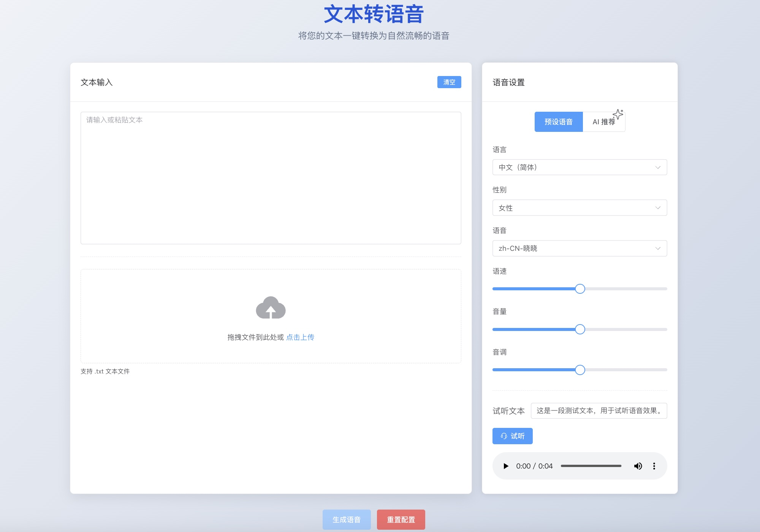This screenshot has height=532, width=760.
Task: Click the 音量 volume slider handle
Action: click(x=580, y=329)
